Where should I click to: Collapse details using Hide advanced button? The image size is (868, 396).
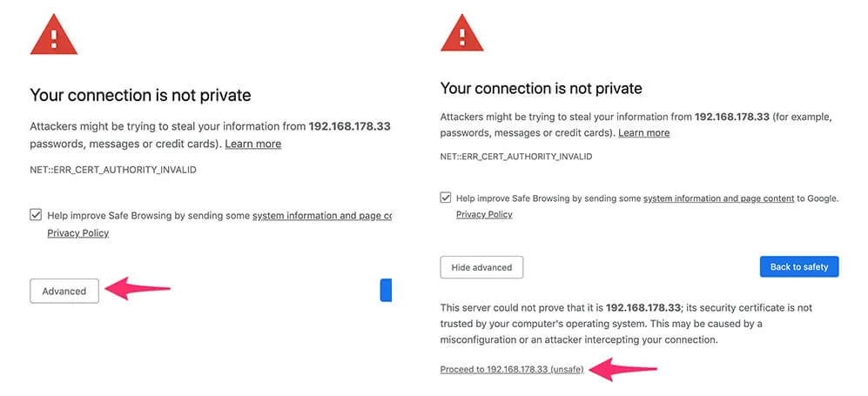[481, 267]
